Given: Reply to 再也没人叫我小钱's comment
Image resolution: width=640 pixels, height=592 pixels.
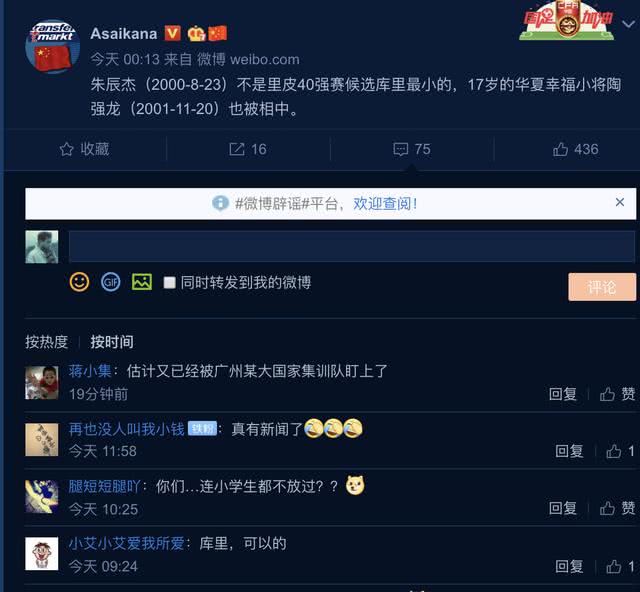Looking at the screenshot, I should coord(569,451).
